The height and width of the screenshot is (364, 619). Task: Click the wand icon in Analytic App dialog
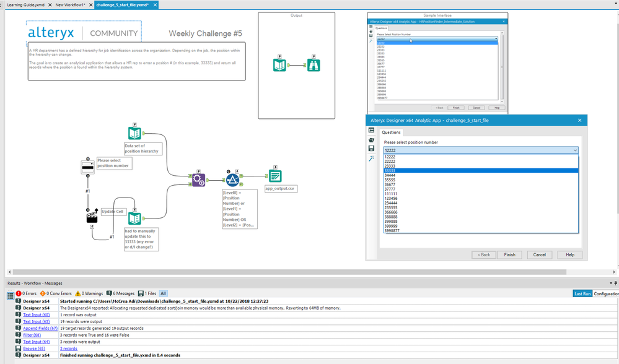371,158
